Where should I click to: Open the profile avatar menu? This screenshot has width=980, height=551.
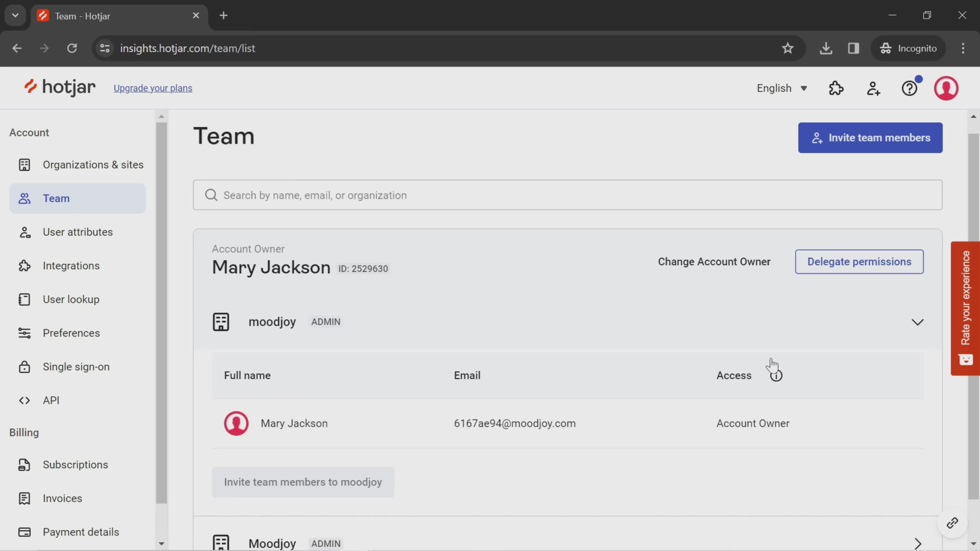point(946,88)
